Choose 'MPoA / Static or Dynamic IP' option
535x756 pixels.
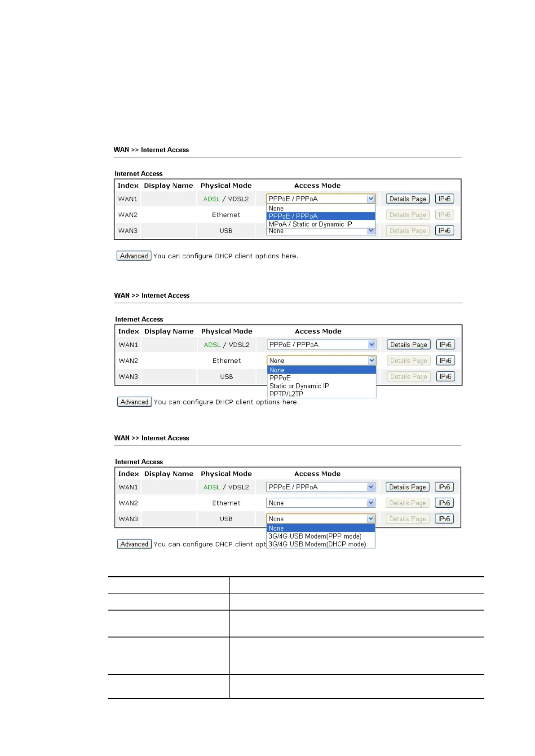click(321, 224)
